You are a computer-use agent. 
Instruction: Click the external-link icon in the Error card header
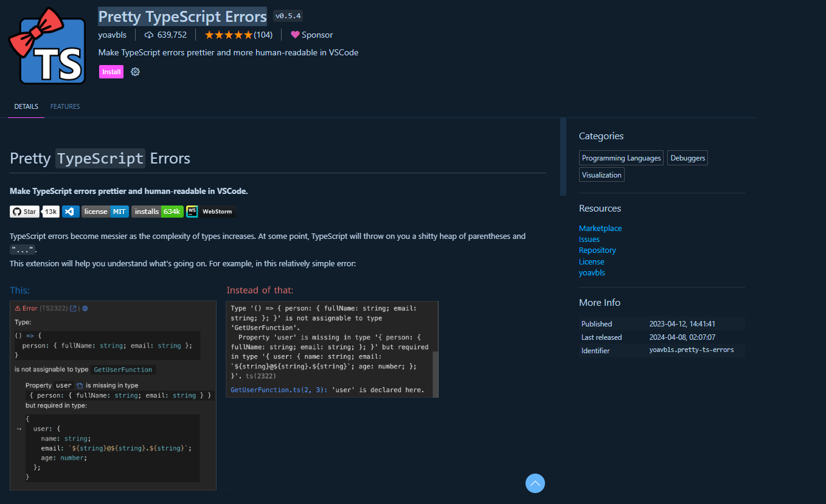pos(73,308)
